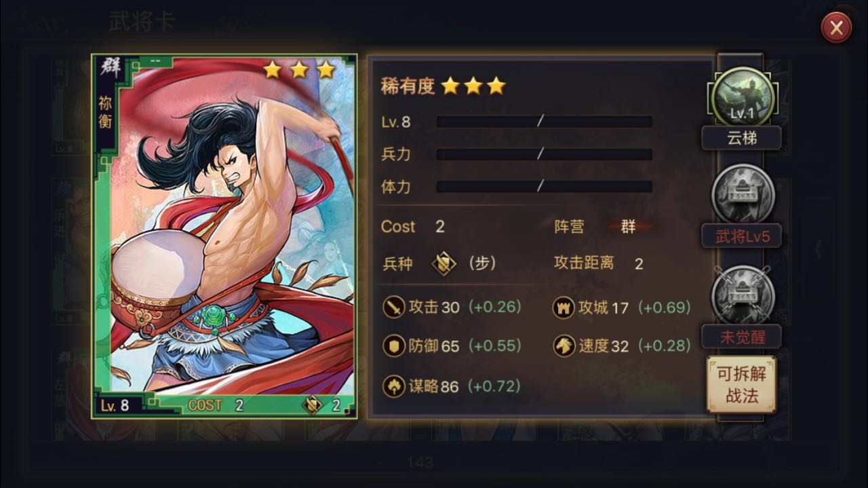The width and height of the screenshot is (868, 488).
Task: Click the 云梯 skill name label
Action: (741, 138)
